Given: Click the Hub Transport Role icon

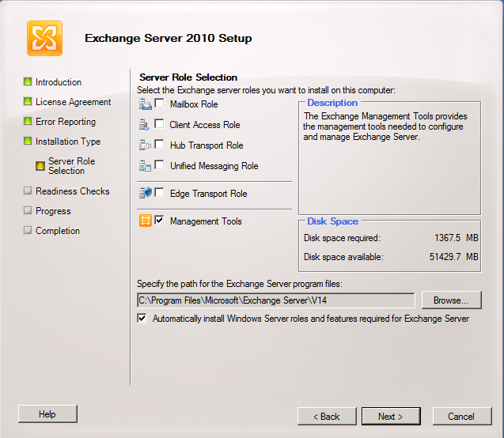Looking at the screenshot, I should tap(146, 145).
